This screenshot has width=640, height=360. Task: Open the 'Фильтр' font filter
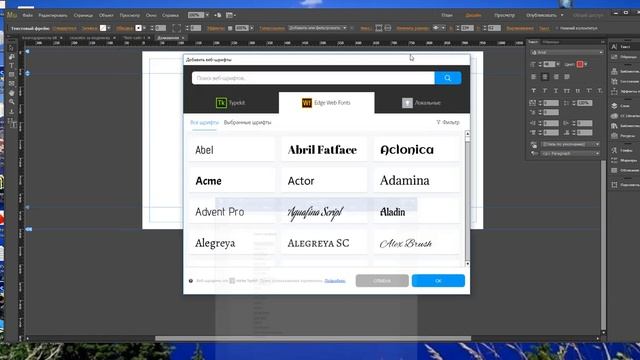click(448, 122)
